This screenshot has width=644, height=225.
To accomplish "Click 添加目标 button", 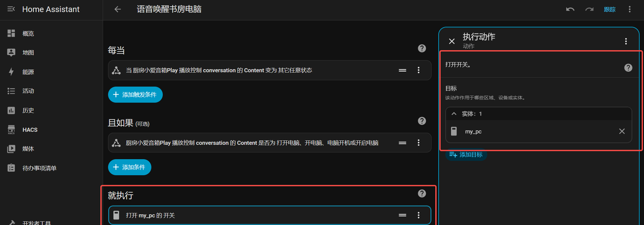I will [x=466, y=155].
